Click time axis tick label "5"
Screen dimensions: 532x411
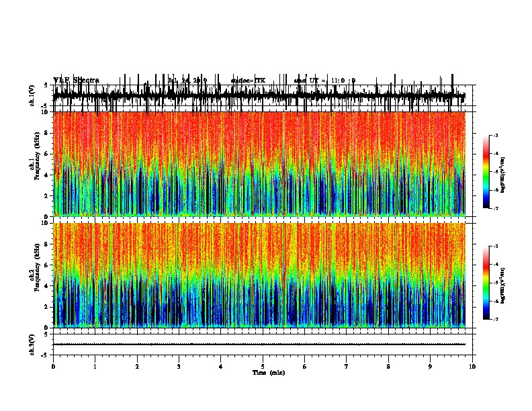(263, 367)
